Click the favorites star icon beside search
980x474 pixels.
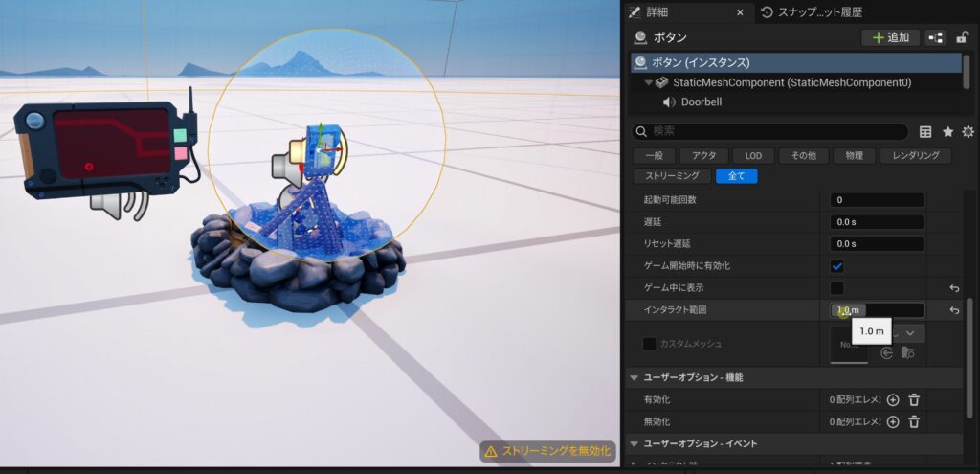(x=947, y=132)
